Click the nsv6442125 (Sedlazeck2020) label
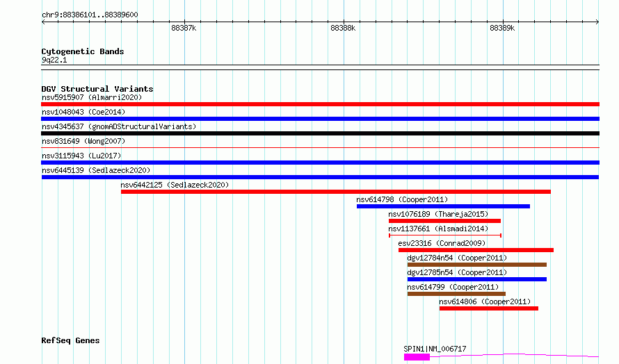Viewport: 619px width, 364px height. 175,185
